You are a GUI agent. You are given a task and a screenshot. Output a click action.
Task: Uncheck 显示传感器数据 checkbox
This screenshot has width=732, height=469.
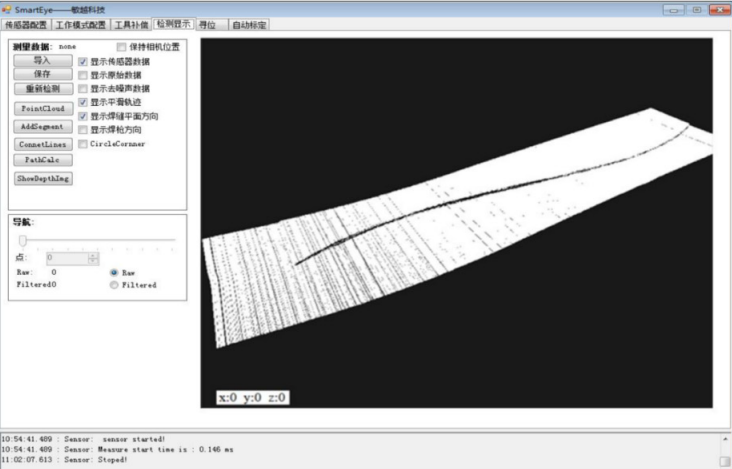[83, 62]
